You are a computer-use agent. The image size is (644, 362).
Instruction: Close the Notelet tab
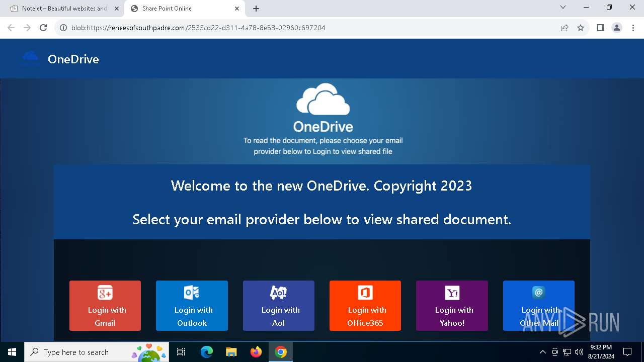(x=117, y=9)
